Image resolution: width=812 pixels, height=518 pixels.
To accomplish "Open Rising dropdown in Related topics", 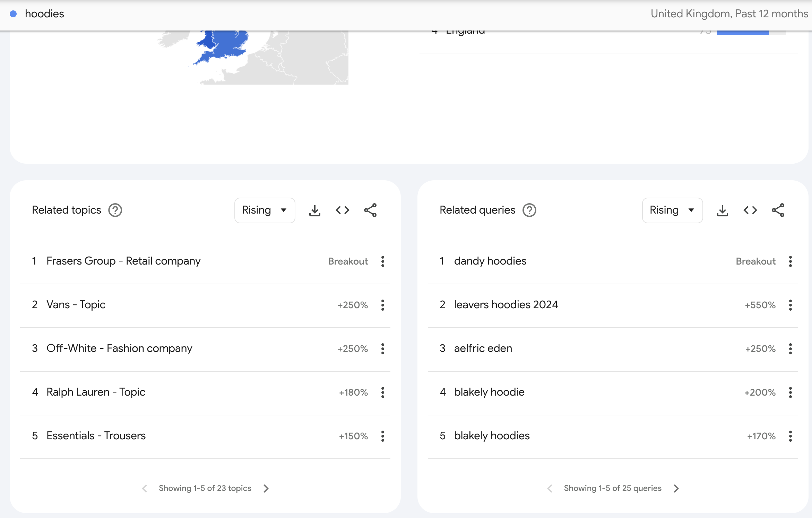I will coord(265,210).
